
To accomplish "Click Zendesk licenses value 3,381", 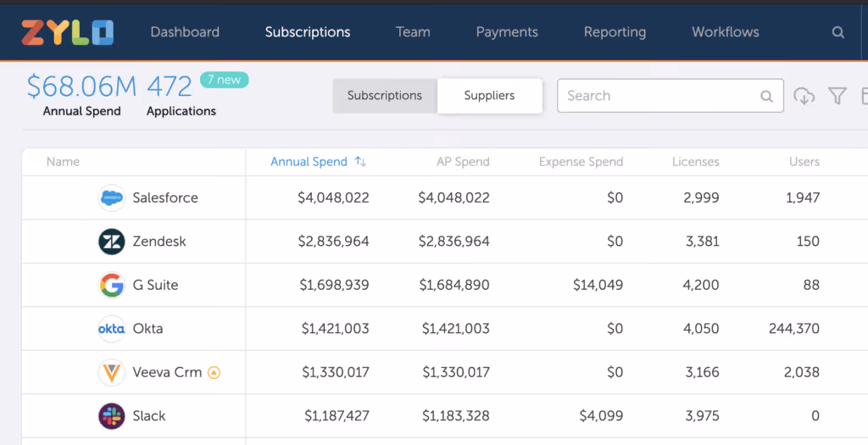I will click(702, 242).
